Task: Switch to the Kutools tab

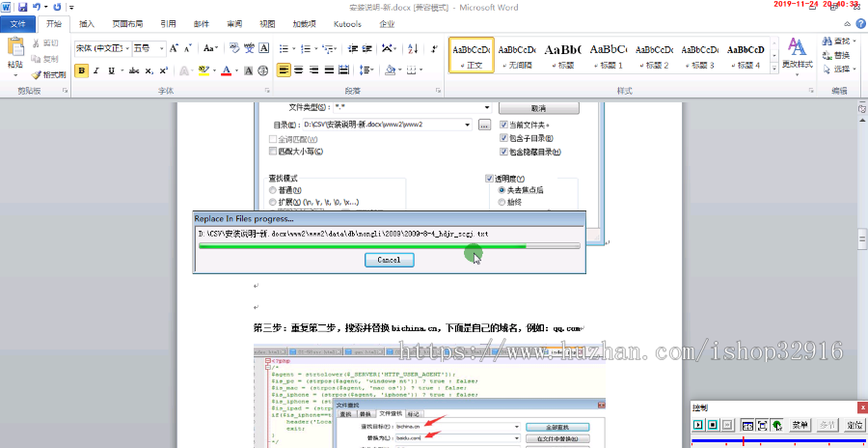Action: (x=347, y=23)
